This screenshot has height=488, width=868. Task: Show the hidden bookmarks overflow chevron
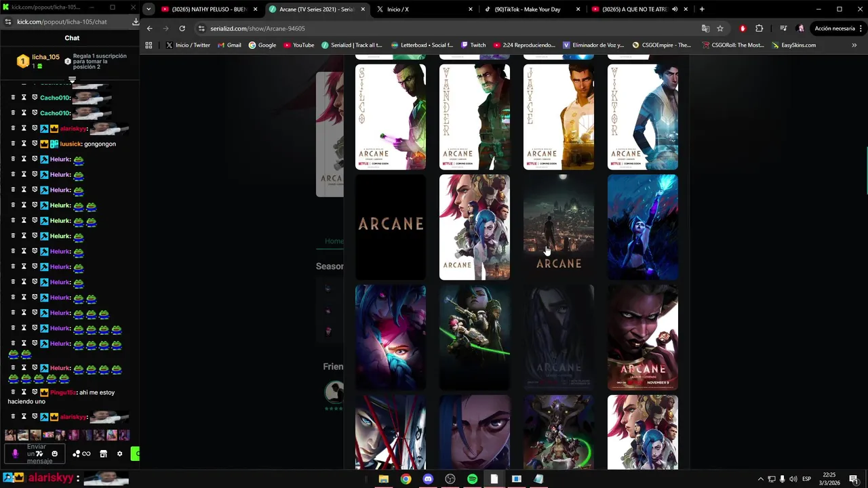point(854,45)
